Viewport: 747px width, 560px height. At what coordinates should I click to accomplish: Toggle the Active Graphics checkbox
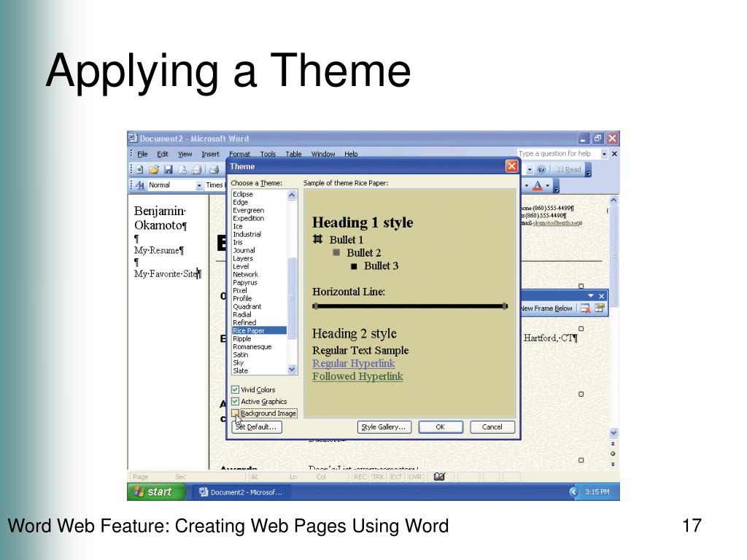pyautogui.click(x=236, y=402)
